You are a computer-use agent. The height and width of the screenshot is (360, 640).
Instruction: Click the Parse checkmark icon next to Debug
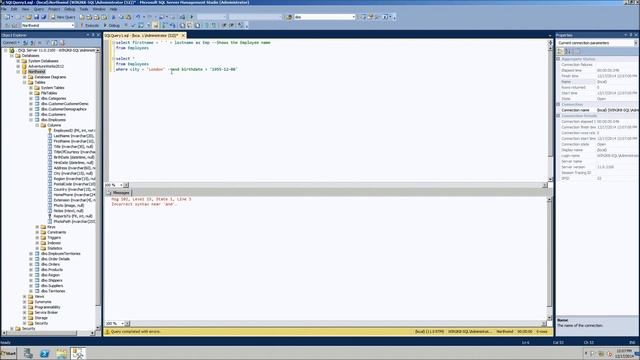pyautogui.click(x=133, y=25)
